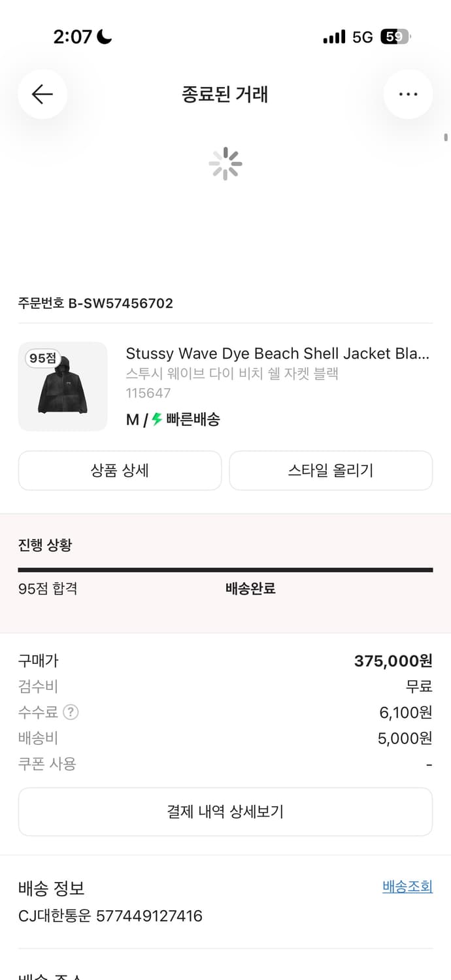Image resolution: width=451 pixels, height=980 pixels.
Task: Open 상품 상세 product detail page
Action: point(120,470)
